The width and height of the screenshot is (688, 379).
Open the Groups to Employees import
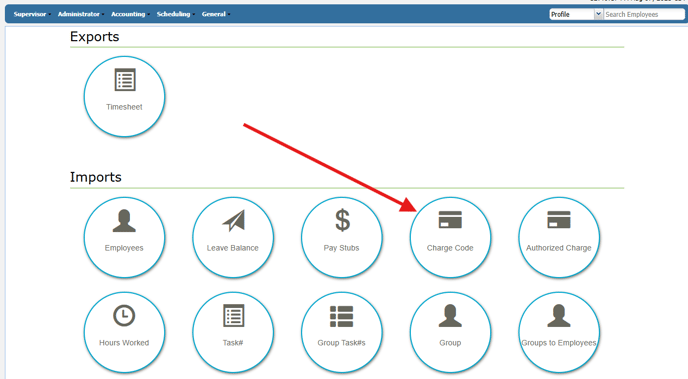pos(559,333)
